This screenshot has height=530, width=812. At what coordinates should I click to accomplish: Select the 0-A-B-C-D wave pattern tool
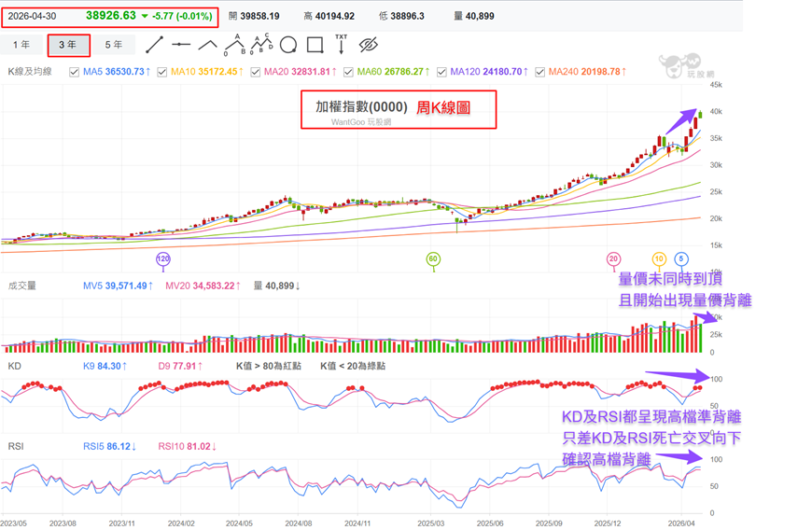261,44
